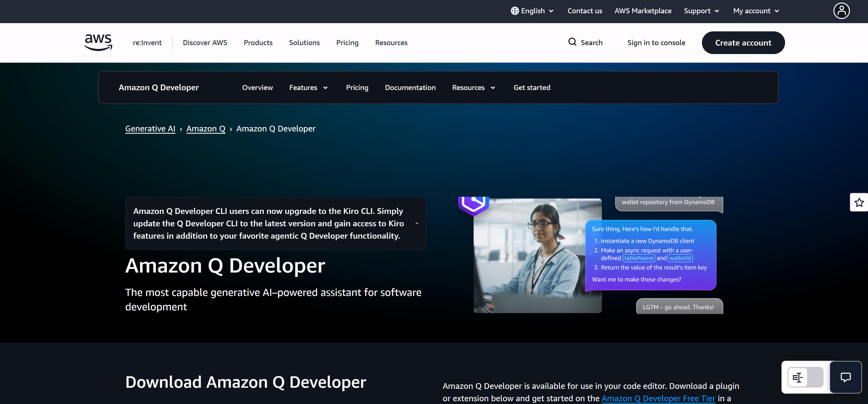Open the Products menu in main navigation

tap(258, 42)
